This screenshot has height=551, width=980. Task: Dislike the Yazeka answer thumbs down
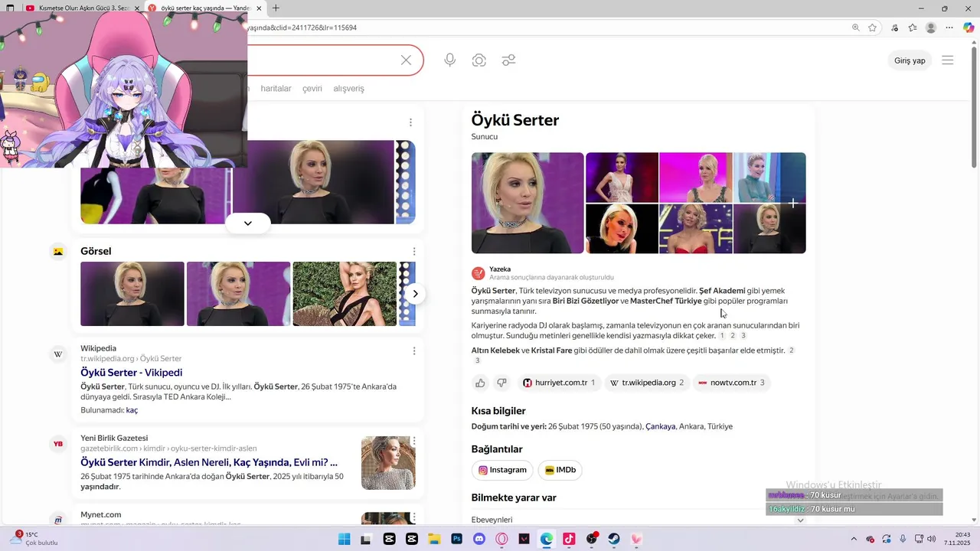pyautogui.click(x=501, y=383)
